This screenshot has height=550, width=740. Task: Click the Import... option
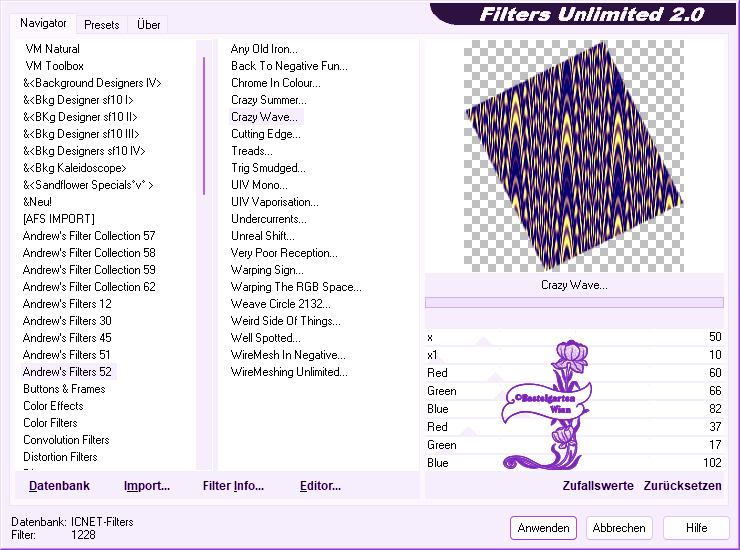click(x=147, y=486)
